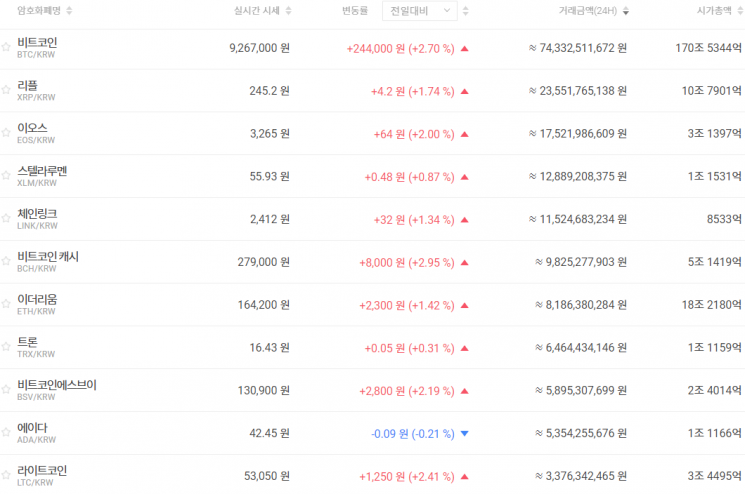Select the price 9,267,000 원
The height and width of the screenshot is (494, 745).
(259, 48)
